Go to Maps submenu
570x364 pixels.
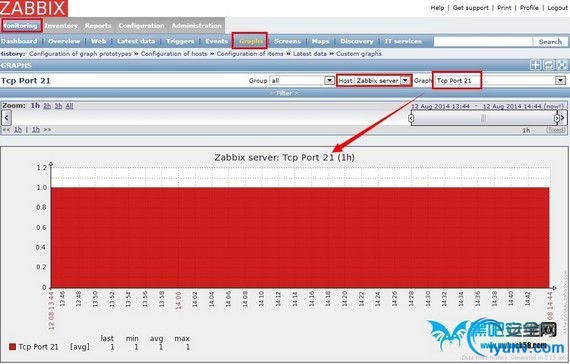[x=320, y=41]
